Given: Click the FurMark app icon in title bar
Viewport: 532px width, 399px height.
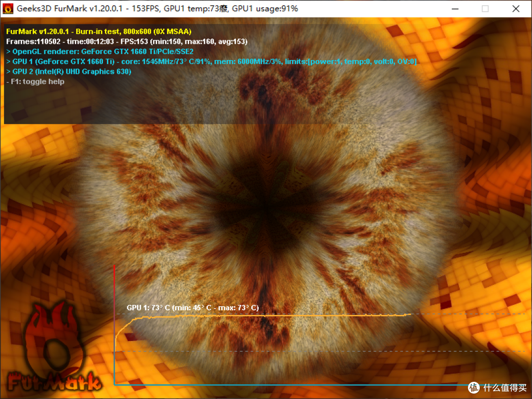Looking at the screenshot, I should (x=8, y=8).
